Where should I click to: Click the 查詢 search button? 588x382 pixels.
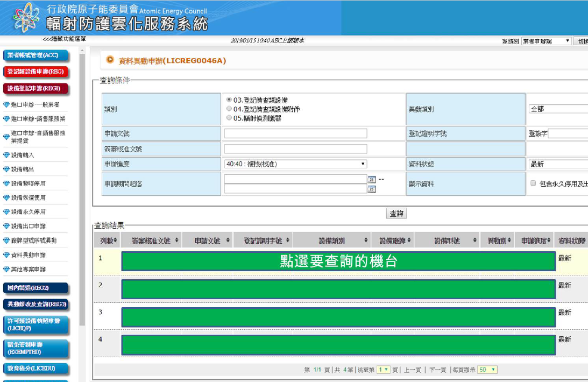point(396,214)
